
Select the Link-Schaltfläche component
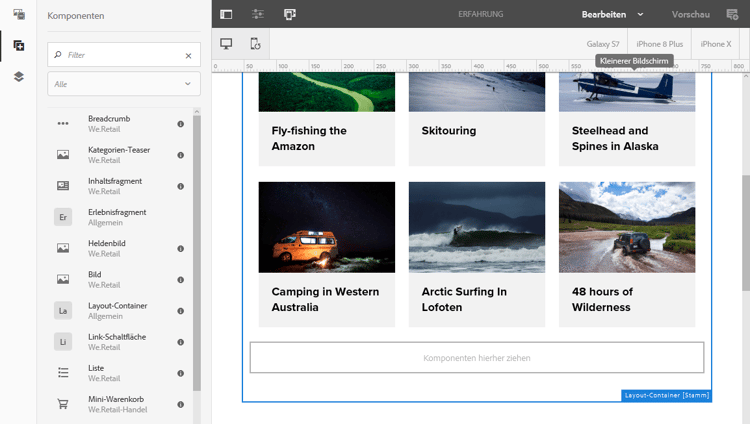pyautogui.click(x=120, y=341)
